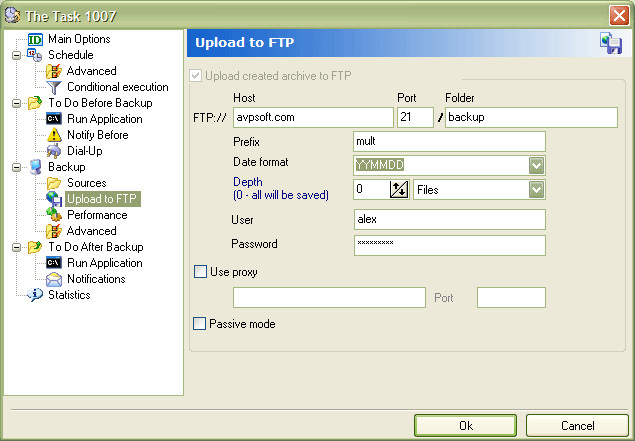Click the Notifications envelope icon
The height and width of the screenshot is (441, 635).
tap(54, 279)
